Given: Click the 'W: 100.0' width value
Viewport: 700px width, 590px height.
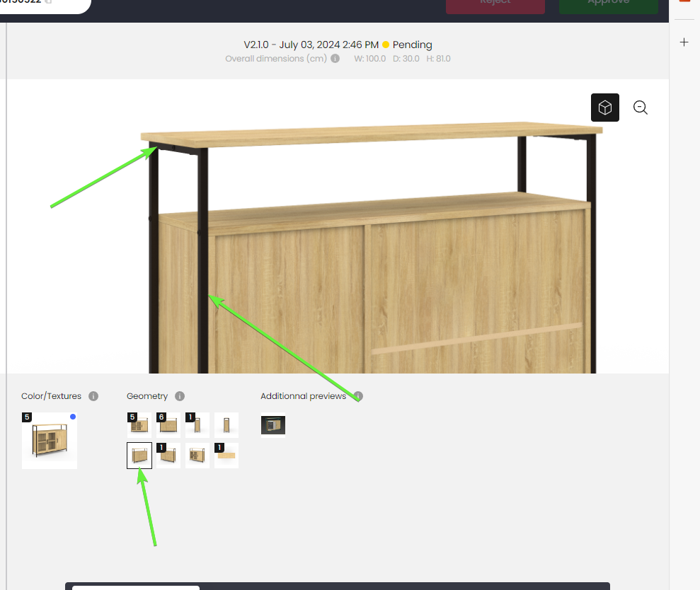Looking at the screenshot, I should point(370,59).
